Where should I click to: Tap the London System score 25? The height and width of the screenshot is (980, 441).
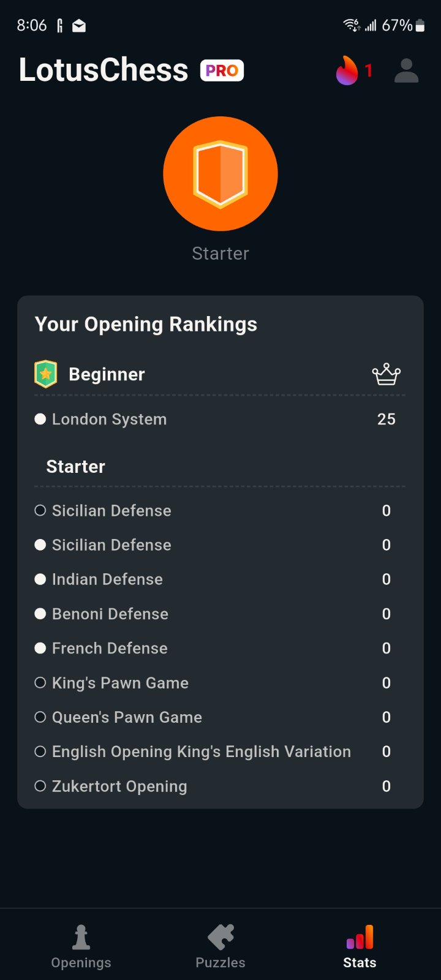click(x=386, y=419)
